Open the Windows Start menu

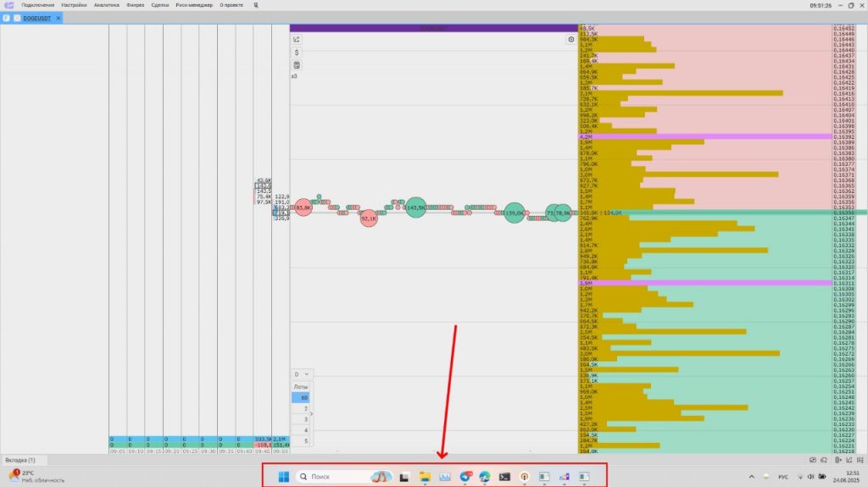[283, 477]
